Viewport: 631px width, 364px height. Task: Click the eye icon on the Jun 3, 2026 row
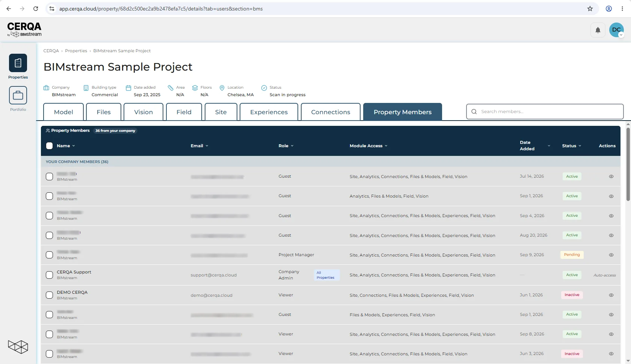(611, 354)
